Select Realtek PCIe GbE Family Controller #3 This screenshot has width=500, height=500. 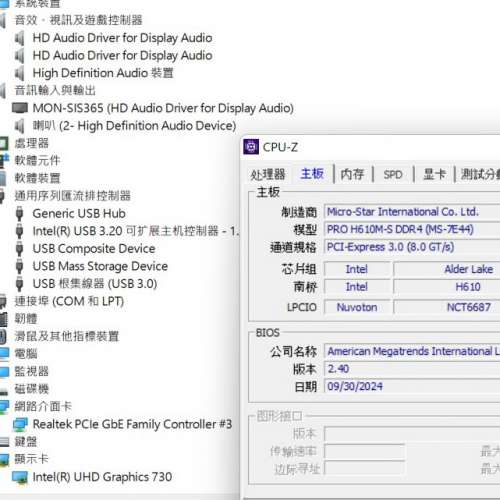(132, 424)
